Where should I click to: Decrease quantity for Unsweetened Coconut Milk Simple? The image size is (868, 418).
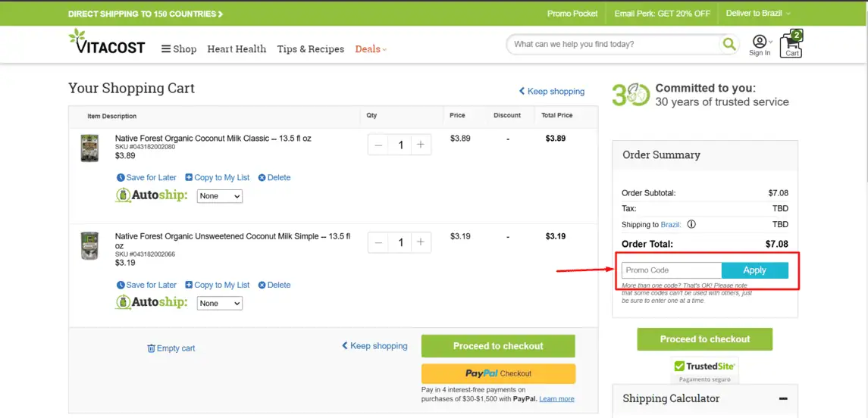click(378, 242)
